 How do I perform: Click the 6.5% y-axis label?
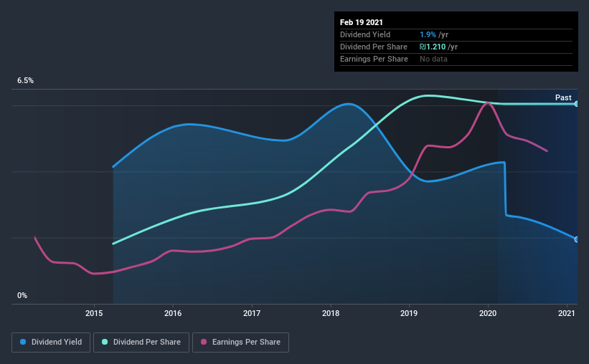pyautogui.click(x=25, y=81)
